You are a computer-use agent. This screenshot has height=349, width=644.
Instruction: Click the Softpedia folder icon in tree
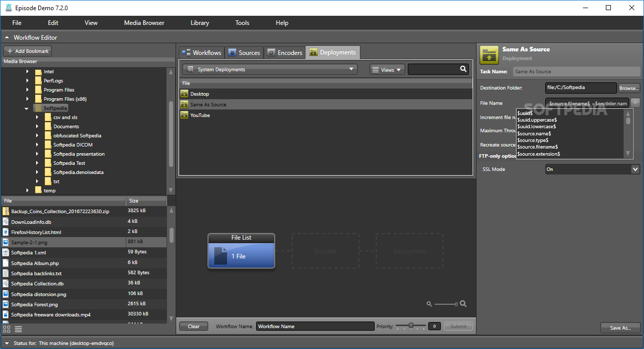38,108
